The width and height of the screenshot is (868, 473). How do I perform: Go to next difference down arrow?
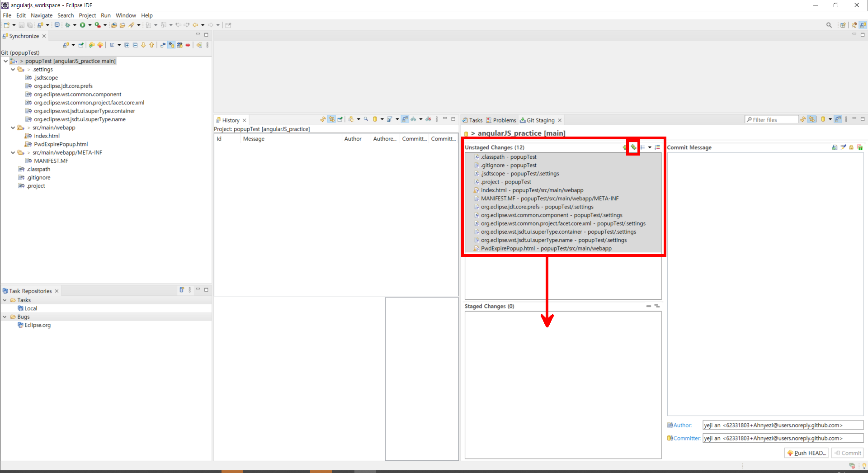point(143,45)
